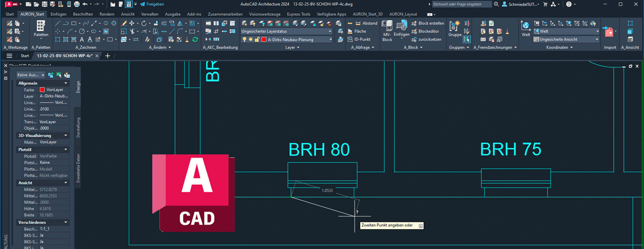
Task: Choose the Rotate tool
Action: [x=144, y=23]
